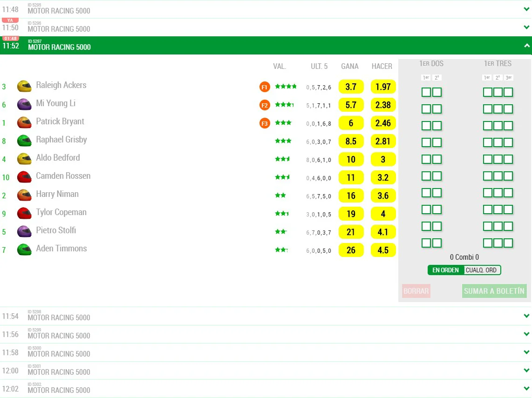Image resolution: width=532 pixels, height=398 pixels.
Task: Switch to CUALQ. ORD betting mode
Action: tap(481, 270)
